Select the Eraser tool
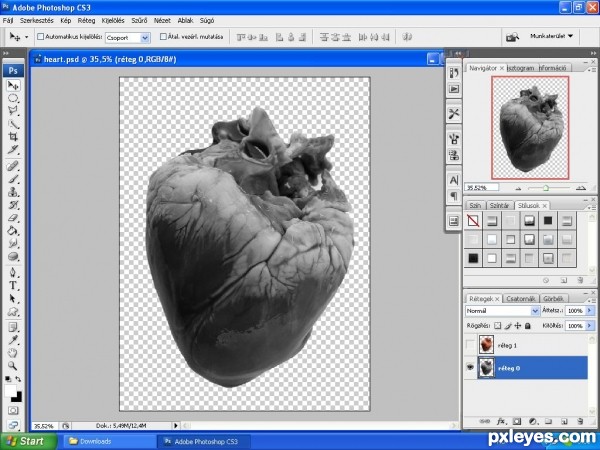The height and width of the screenshot is (450, 600). point(13,218)
